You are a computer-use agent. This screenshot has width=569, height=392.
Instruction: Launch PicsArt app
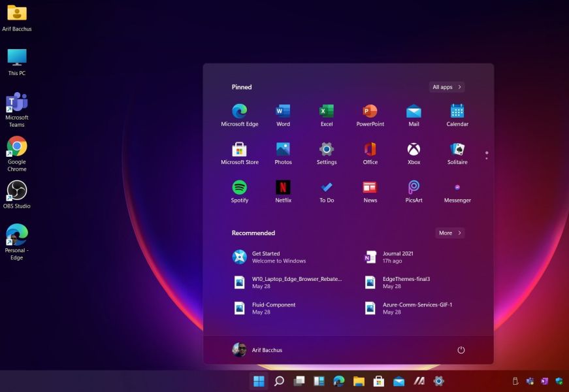414,191
